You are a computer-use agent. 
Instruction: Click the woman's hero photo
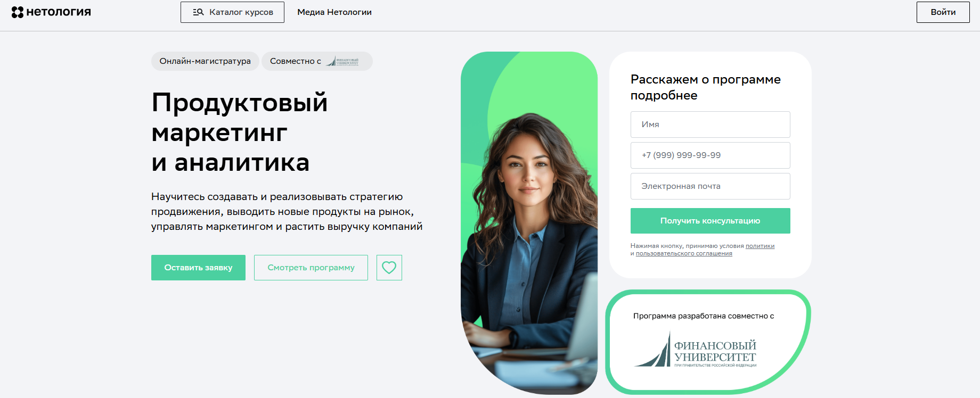tap(529, 223)
